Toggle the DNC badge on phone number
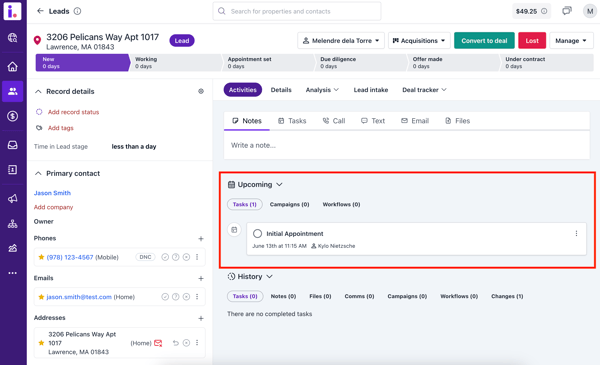600x365 pixels. (145, 257)
